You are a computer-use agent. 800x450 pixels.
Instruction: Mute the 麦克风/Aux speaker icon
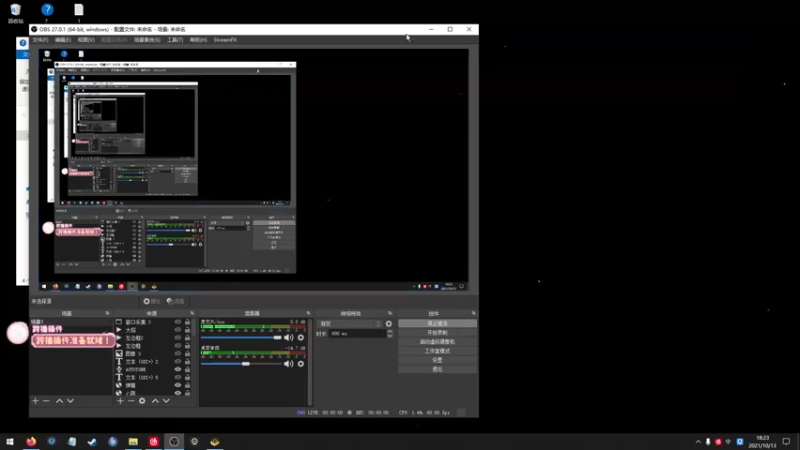click(x=289, y=337)
